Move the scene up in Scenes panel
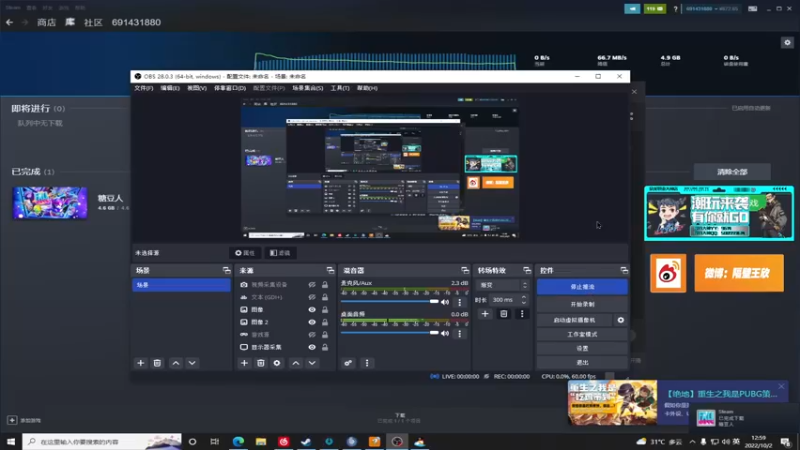This screenshot has width=800, height=450. 176,363
